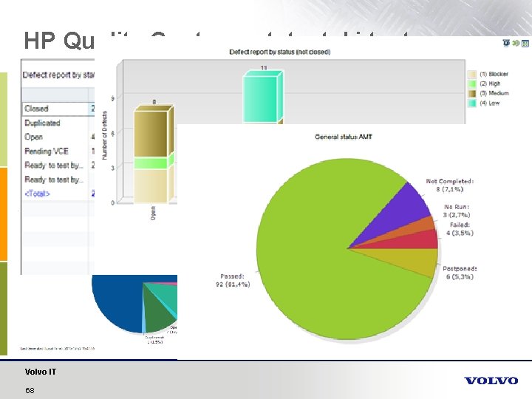Click the full-screen icon beside green arrow
The width and height of the screenshot is (532, 399).
pyautogui.click(x=525, y=43)
